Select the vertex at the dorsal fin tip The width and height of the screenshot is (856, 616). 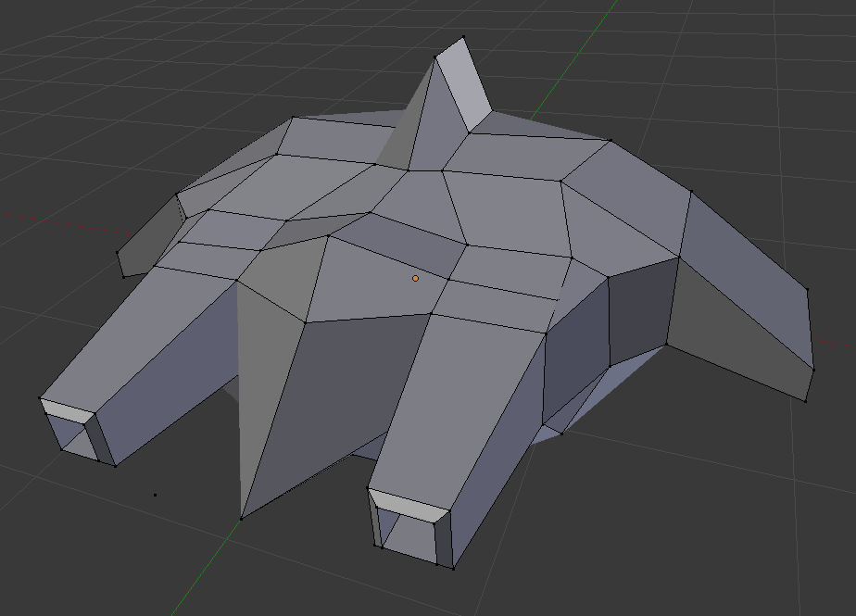[463, 37]
